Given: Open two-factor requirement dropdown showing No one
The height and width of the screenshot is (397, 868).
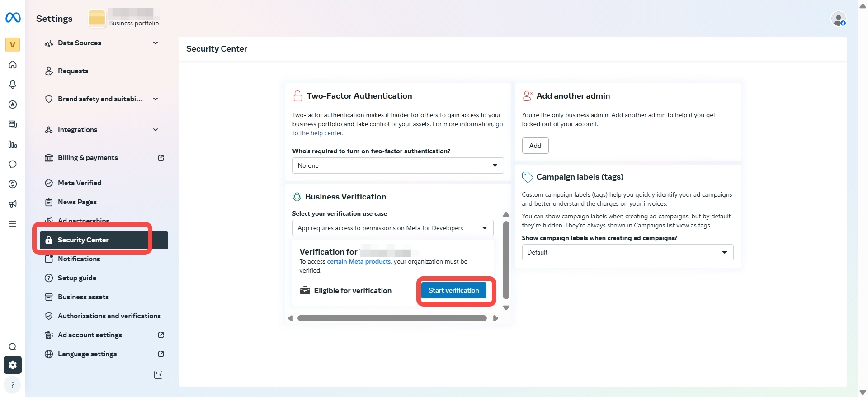Looking at the screenshot, I should (397, 165).
